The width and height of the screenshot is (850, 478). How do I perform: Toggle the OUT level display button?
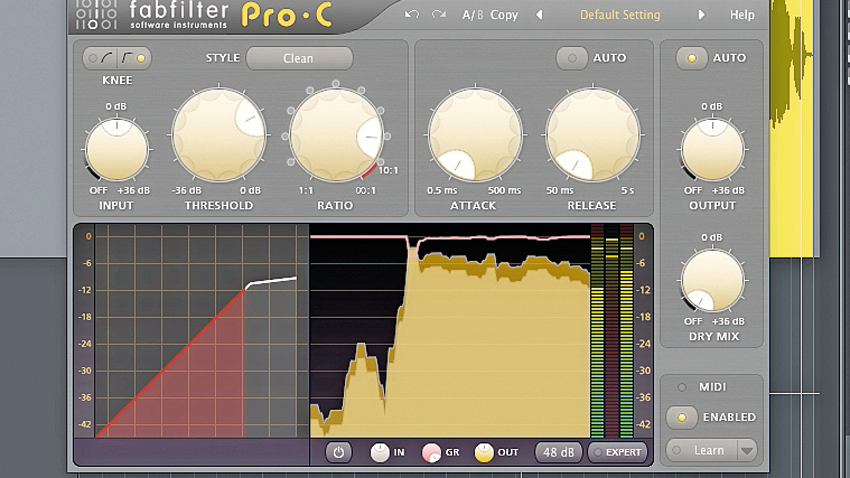pos(484,453)
